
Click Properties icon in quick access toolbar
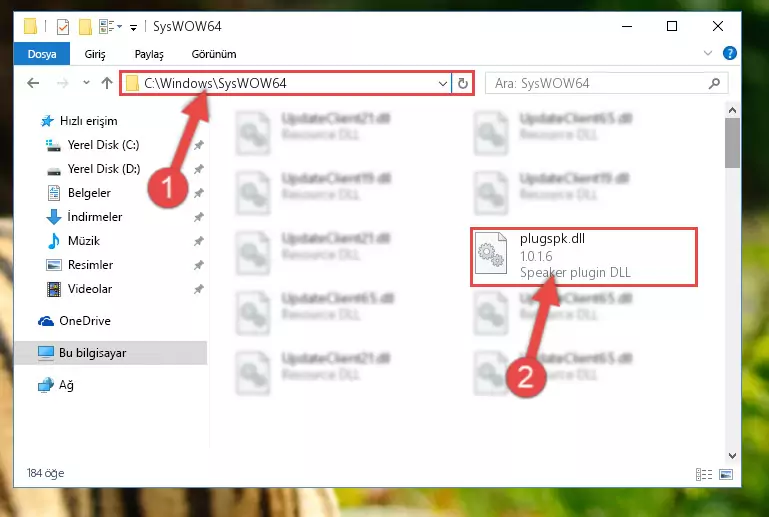63,26
